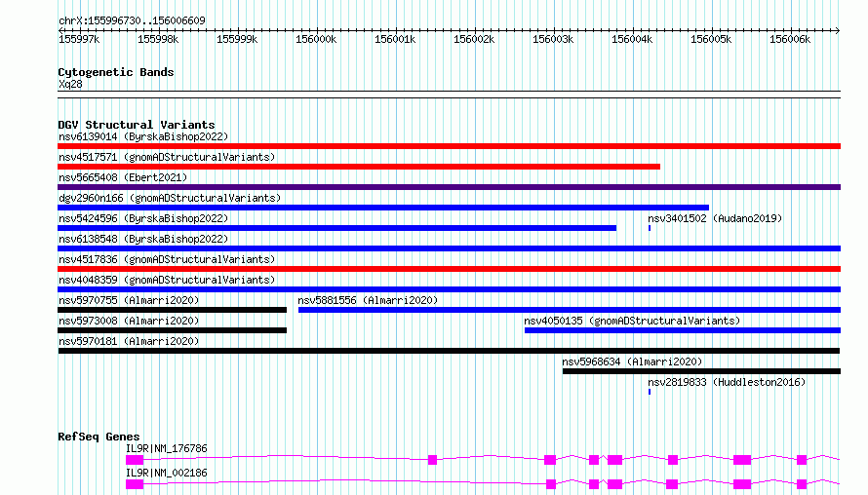
Task: Click first exon block of IL9R|NM_002186
Action: 135,484
